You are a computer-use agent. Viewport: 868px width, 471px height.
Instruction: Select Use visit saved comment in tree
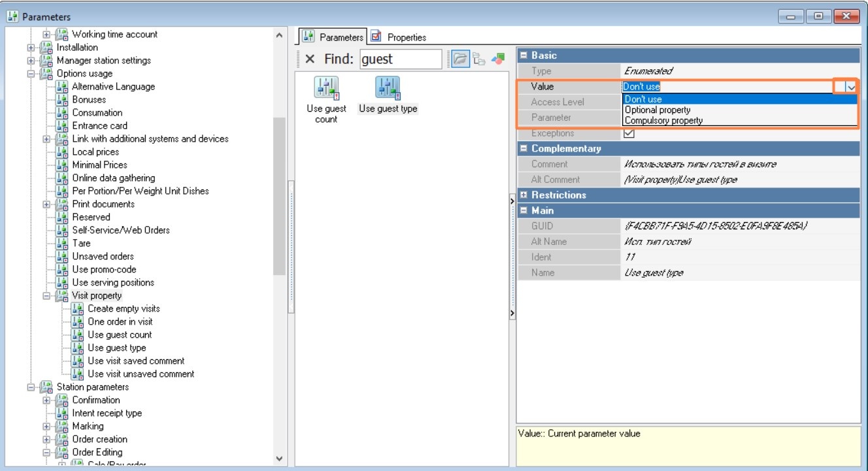(136, 361)
